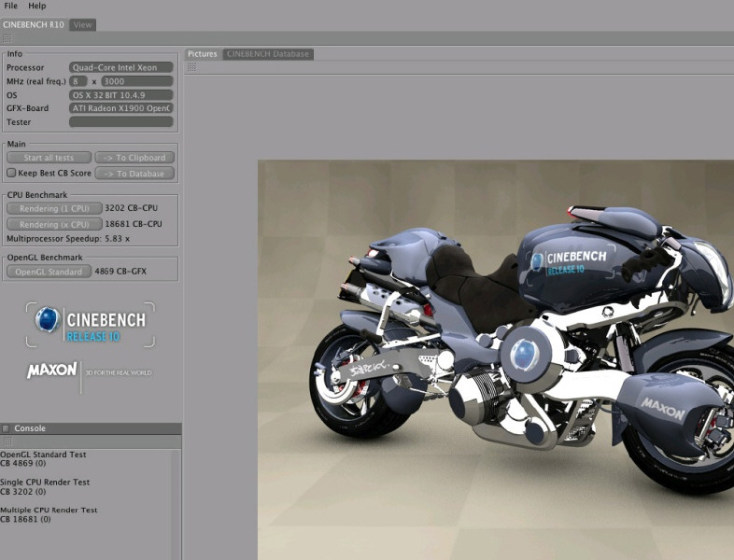The image size is (734, 560).
Task: Open the Help menu
Action: pyautogui.click(x=37, y=6)
